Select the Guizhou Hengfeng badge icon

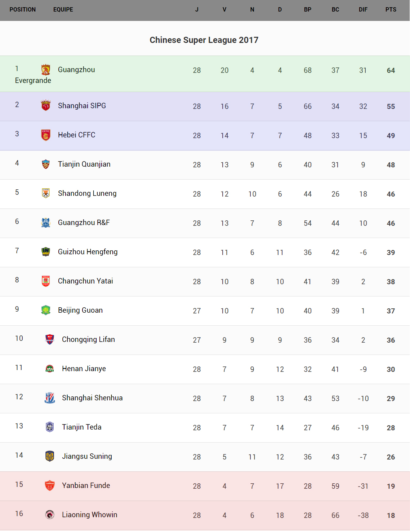click(46, 252)
